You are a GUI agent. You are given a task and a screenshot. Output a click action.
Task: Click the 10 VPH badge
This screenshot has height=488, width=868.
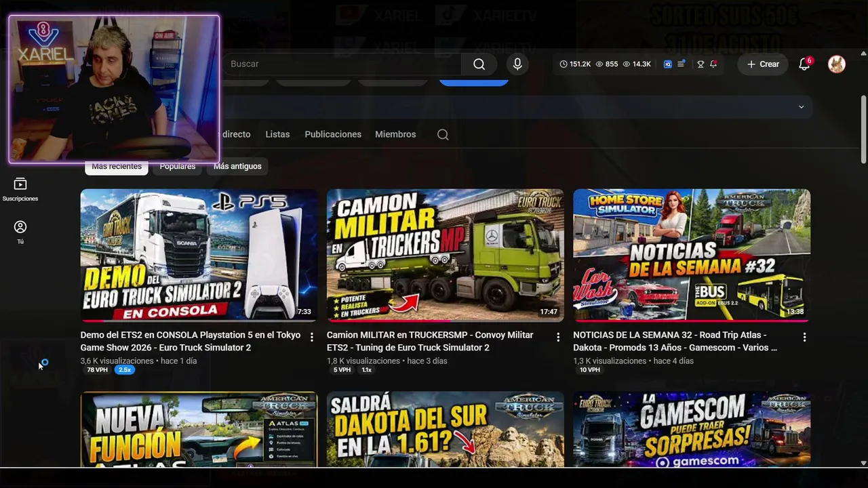coord(589,370)
